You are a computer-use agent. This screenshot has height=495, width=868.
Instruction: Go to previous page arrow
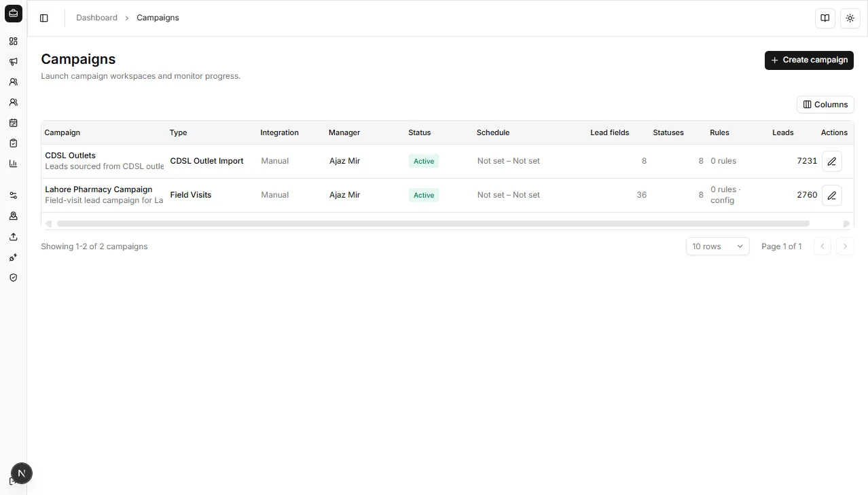[x=822, y=246]
